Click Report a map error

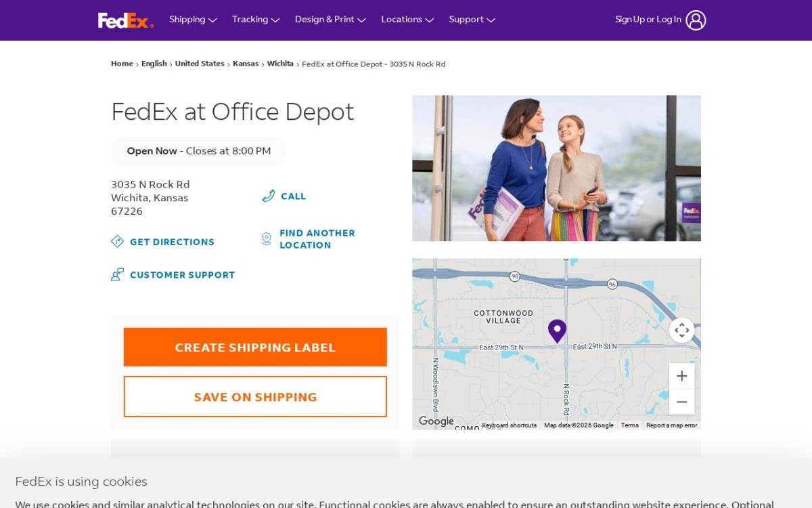point(671,425)
